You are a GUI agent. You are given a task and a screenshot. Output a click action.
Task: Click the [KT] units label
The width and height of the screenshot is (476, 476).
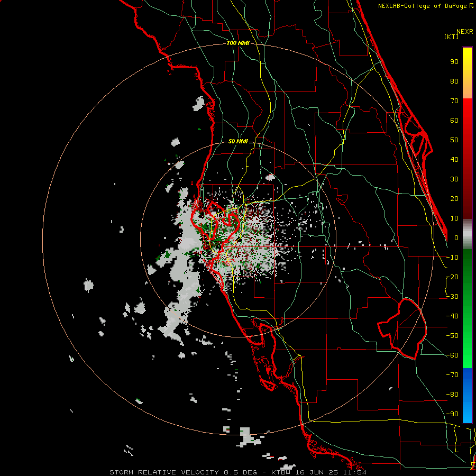tap(452, 36)
